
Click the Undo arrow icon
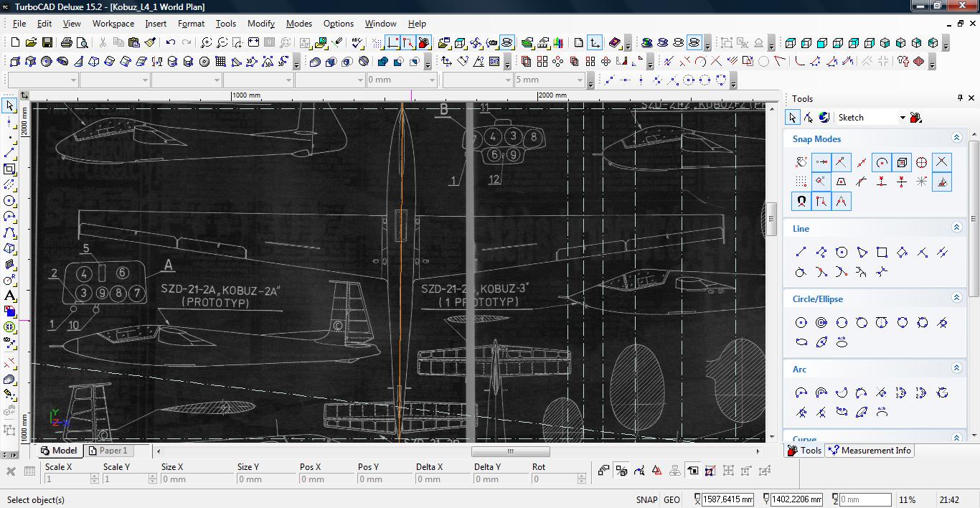coord(170,43)
